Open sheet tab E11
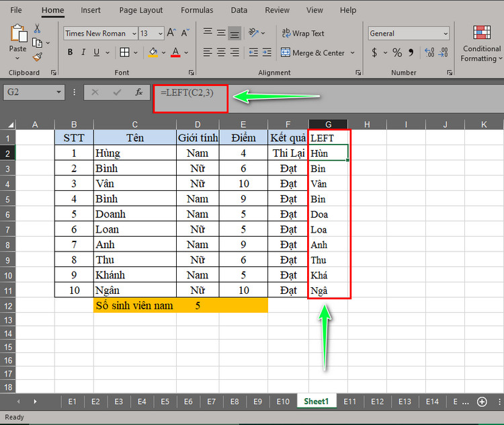504x425 pixels. coord(349,401)
